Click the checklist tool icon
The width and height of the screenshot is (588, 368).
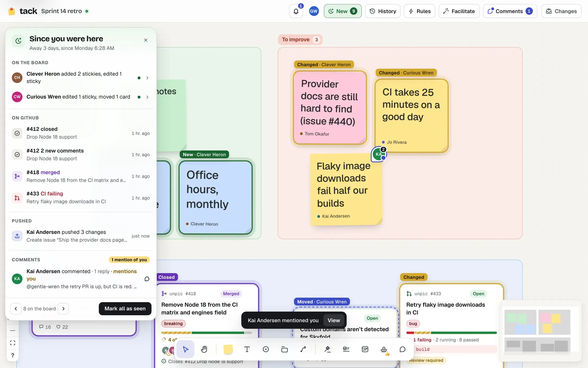click(346, 349)
